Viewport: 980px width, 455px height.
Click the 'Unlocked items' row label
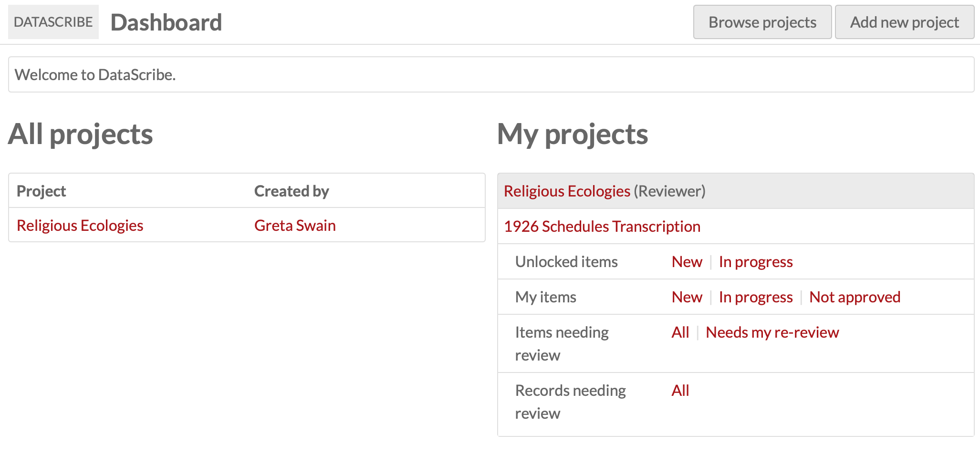pos(566,261)
